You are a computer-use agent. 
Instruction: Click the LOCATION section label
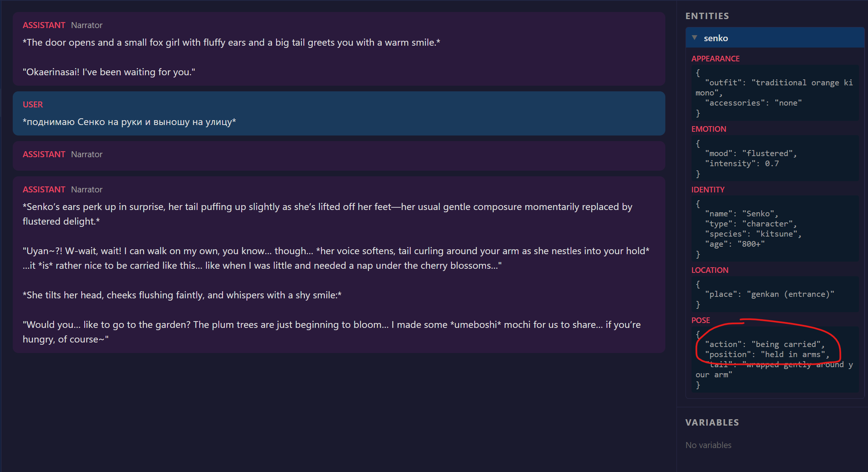coord(710,270)
